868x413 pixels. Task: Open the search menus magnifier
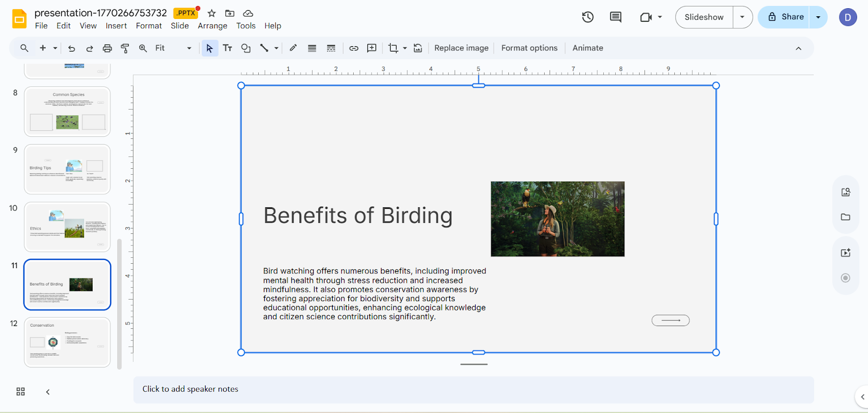pos(24,48)
